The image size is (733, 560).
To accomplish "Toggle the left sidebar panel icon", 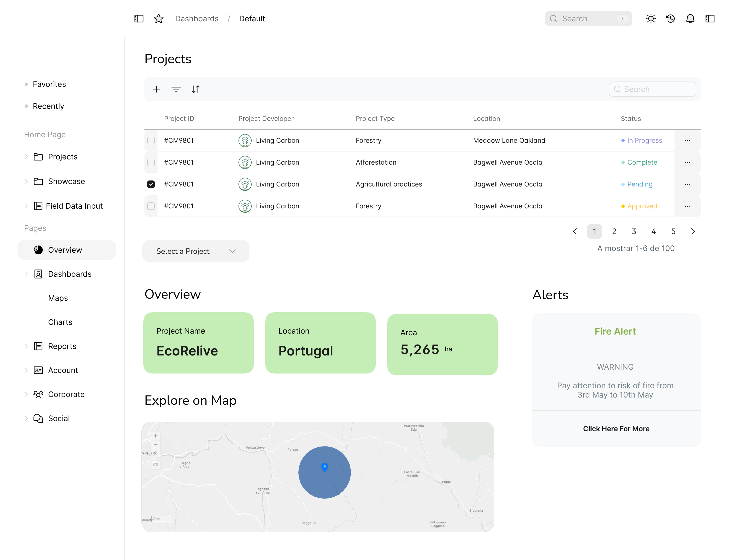I will click(x=139, y=19).
